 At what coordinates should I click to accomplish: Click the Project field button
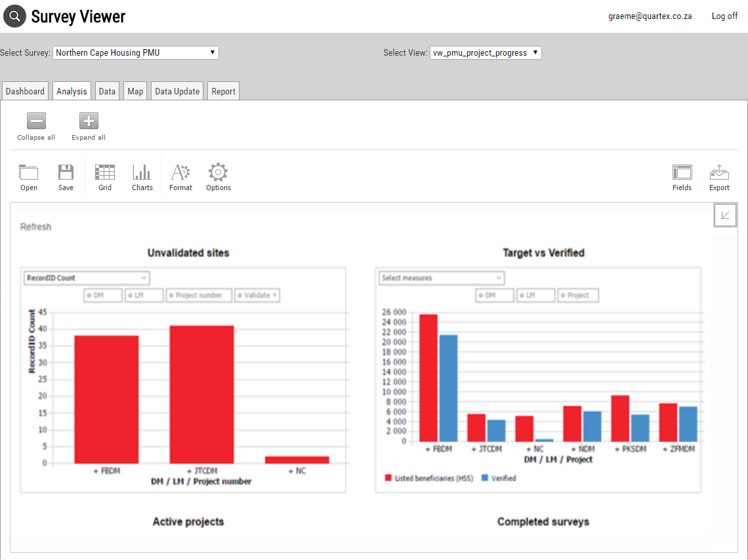(577, 296)
